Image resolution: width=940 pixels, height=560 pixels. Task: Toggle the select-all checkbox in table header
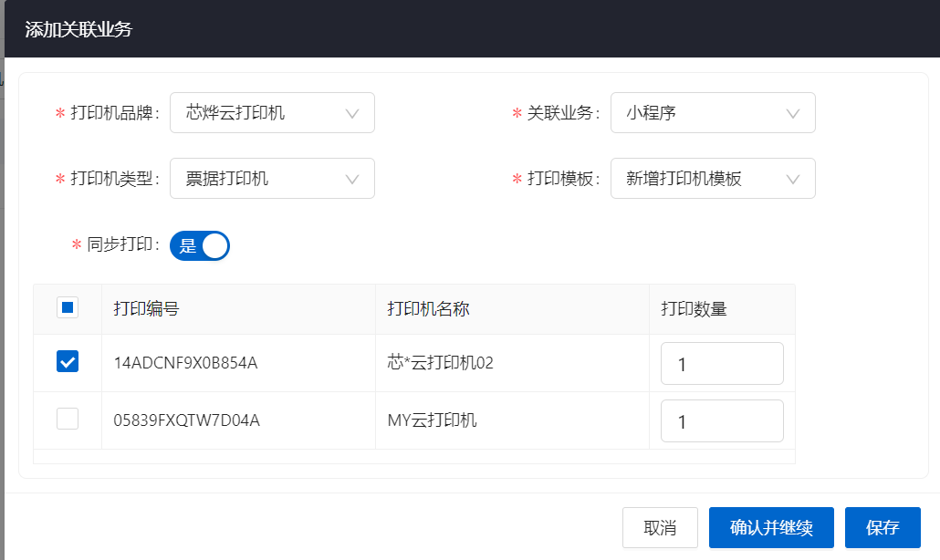tap(68, 308)
